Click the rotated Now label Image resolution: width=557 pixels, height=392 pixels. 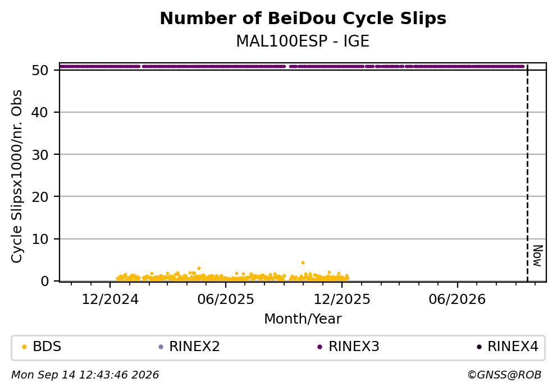point(538,256)
